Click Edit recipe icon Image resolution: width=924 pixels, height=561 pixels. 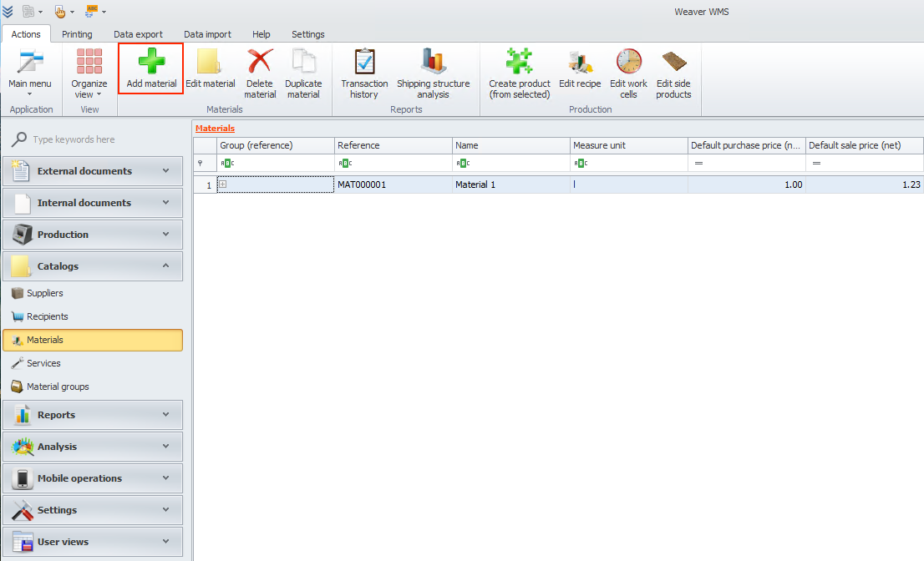pos(580,61)
